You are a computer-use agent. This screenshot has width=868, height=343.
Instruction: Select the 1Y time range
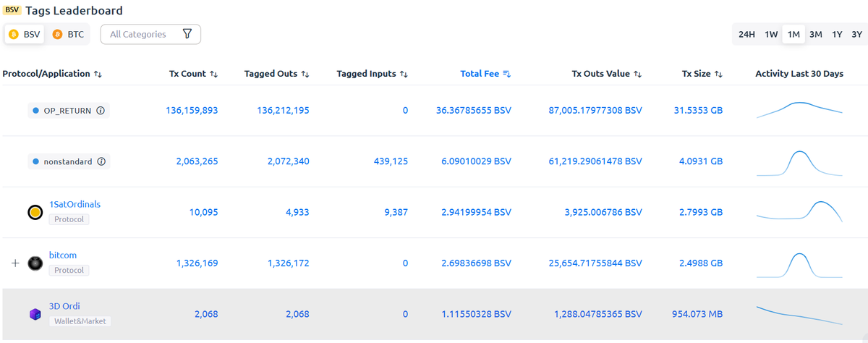pyautogui.click(x=837, y=34)
